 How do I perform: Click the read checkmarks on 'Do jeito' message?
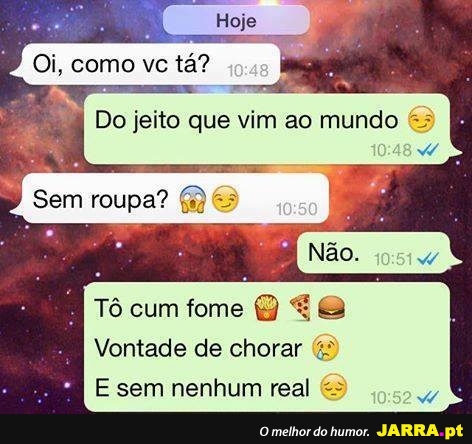click(428, 150)
